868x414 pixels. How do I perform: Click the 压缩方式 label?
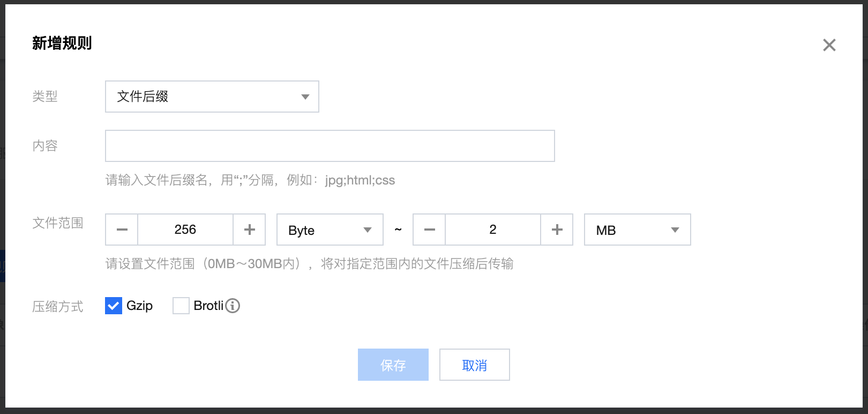pyautogui.click(x=58, y=307)
